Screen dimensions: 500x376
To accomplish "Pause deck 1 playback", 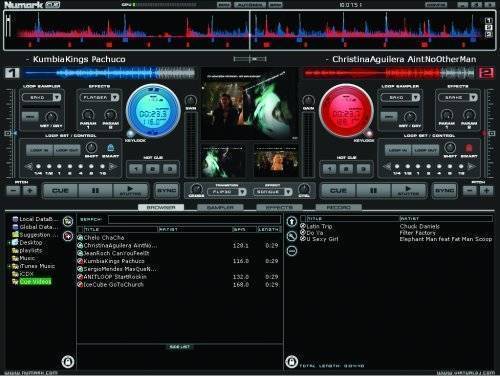I will coord(95,191).
